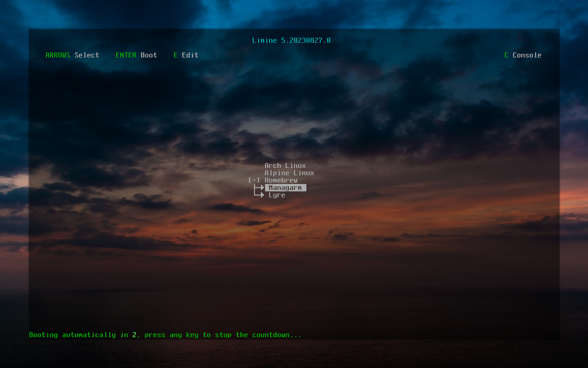Stop the countdown by clicking the boot message

coord(165,335)
